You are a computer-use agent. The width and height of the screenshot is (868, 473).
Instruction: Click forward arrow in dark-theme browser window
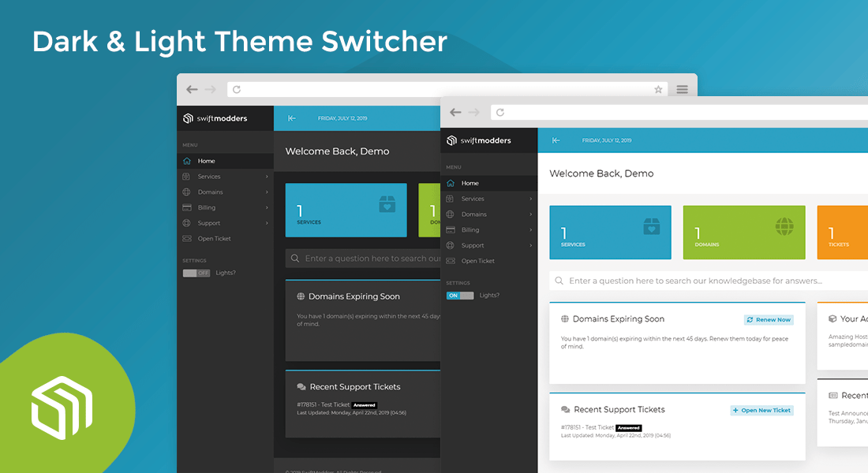pyautogui.click(x=211, y=90)
